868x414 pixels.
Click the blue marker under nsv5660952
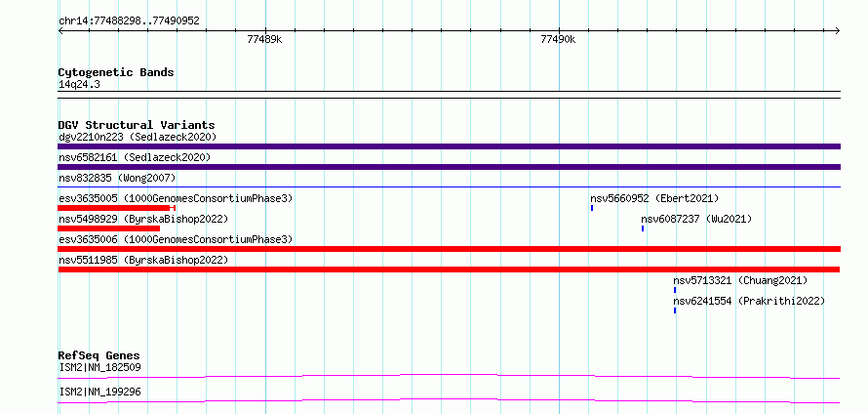click(592, 208)
